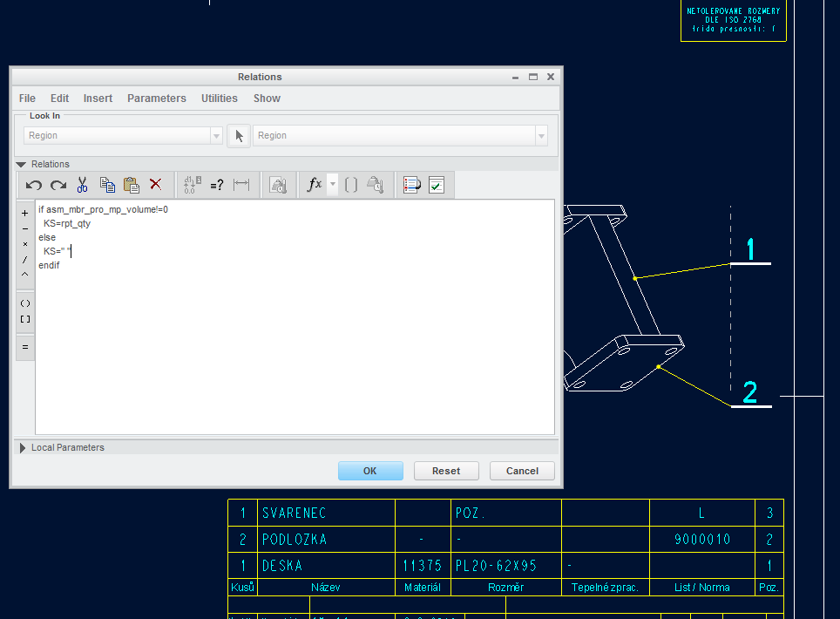
Task: Select balloon number 2 in the drawing
Action: (x=750, y=392)
